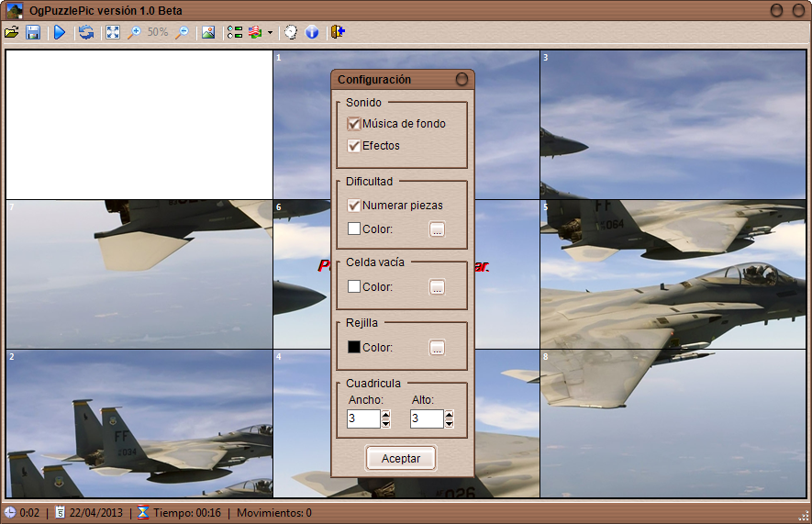
Task: Start the game with the blue play icon
Action: coord(60,32)
